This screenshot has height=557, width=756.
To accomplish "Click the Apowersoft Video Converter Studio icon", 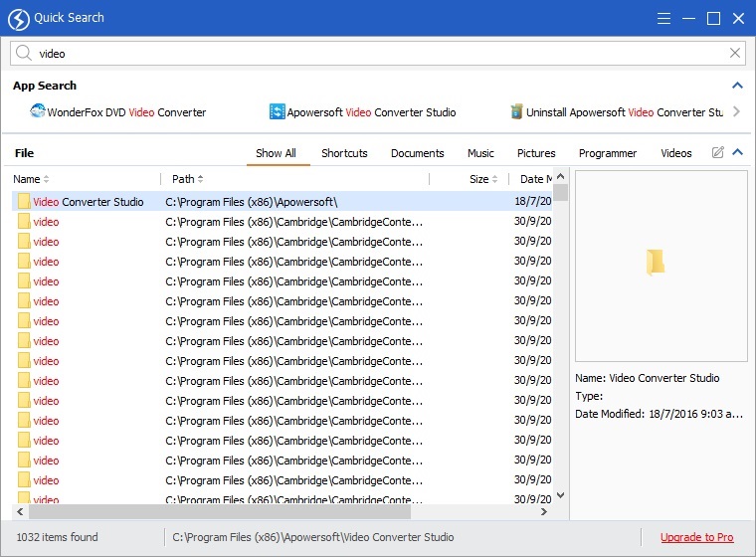I will pos(277,111).
